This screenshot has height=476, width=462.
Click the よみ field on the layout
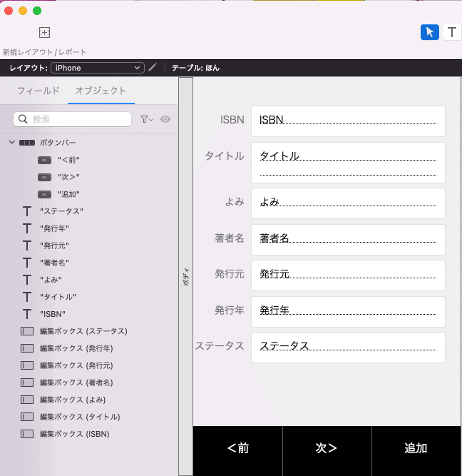pyautogui.click(x=348, y=203)
